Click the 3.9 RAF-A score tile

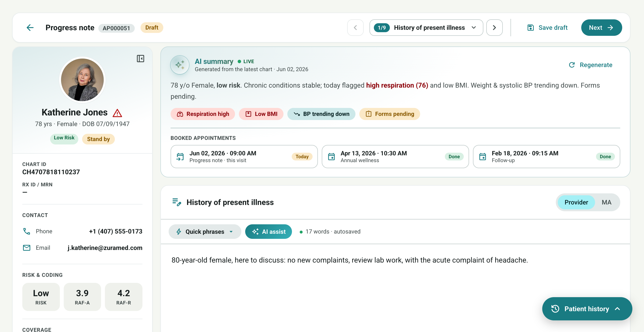coord(82,297)
